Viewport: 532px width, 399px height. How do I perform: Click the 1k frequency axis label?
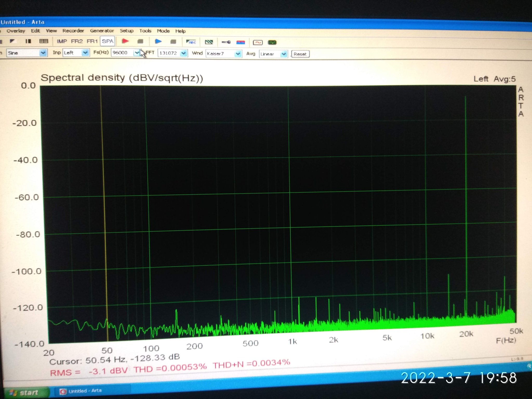coord(292,341)
